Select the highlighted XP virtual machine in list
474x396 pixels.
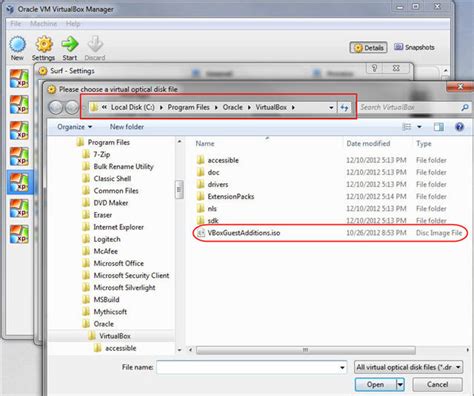click(19, 182)
